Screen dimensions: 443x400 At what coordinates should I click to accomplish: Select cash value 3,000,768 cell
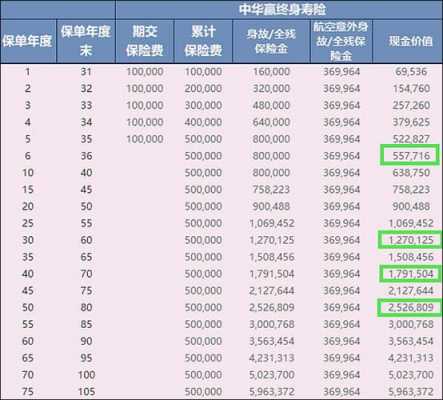pos(411,324)
